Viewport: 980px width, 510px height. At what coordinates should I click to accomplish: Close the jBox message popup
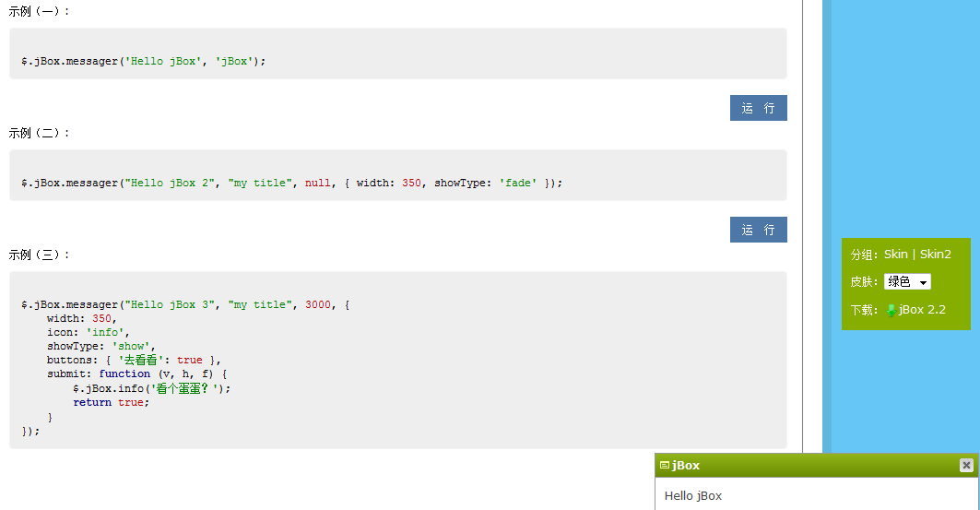click(966, 466)
